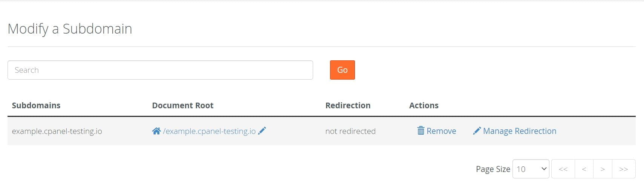Viewport: 644px width, 192px height.
Task: Open the Page Size dropdown
Action: [x=531, y=169]
